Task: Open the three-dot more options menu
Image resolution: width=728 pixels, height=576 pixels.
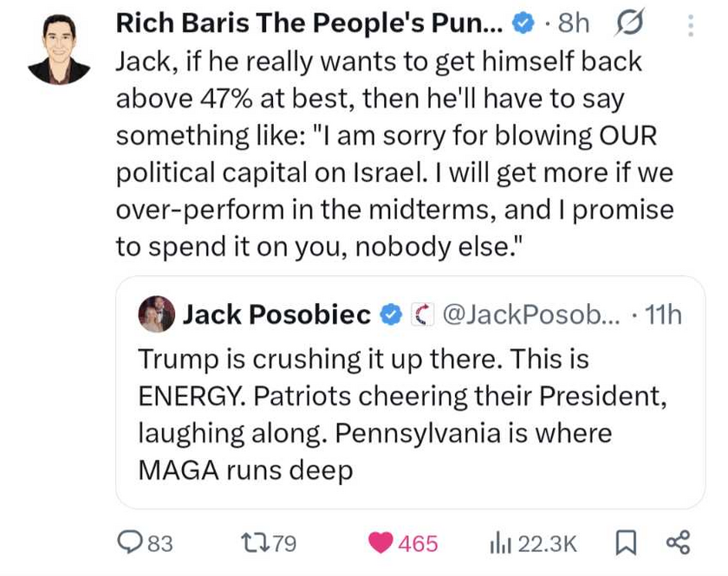Action: [690, 25]
